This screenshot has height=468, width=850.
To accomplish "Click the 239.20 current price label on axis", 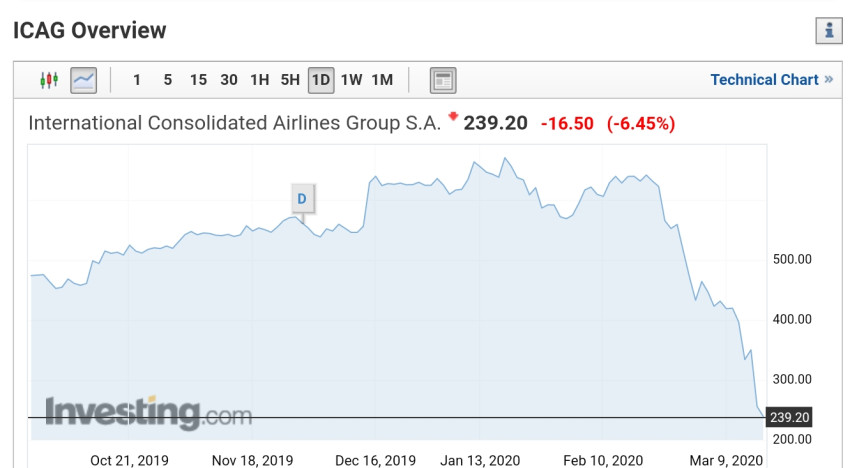I will tap(789, 417).
